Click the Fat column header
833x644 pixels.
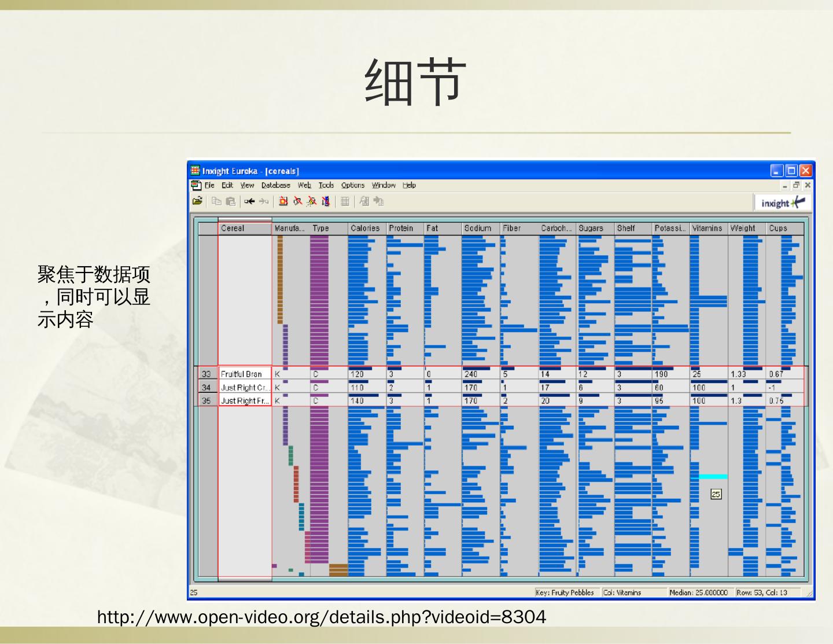click(x=443, y=228)
